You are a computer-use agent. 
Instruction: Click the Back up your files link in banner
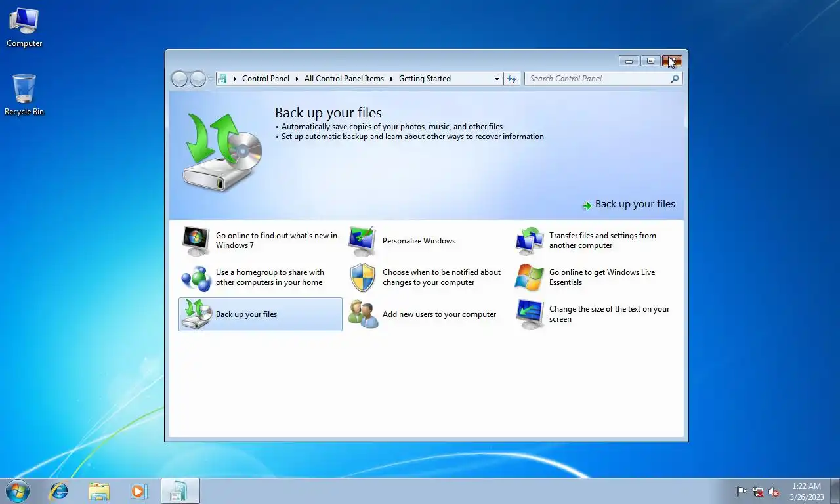point(635,204)
